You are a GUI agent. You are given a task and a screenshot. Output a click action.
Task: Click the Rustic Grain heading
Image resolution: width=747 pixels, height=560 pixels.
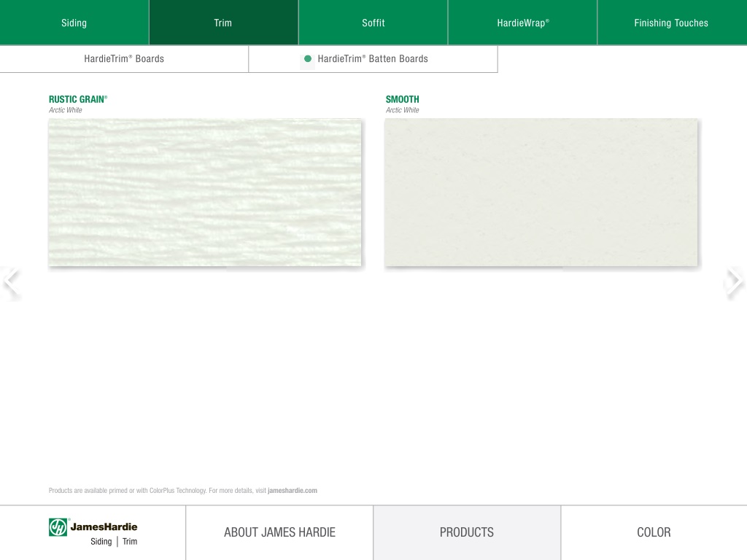tap(78, 99)
